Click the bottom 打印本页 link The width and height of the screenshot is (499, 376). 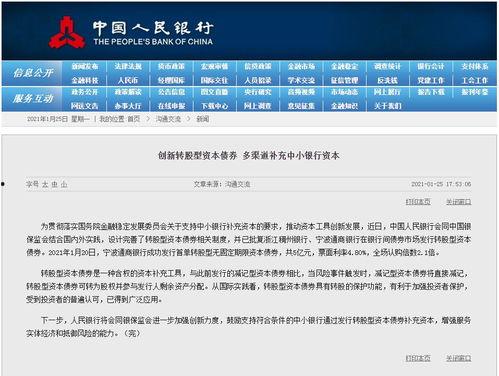[418, 358]
